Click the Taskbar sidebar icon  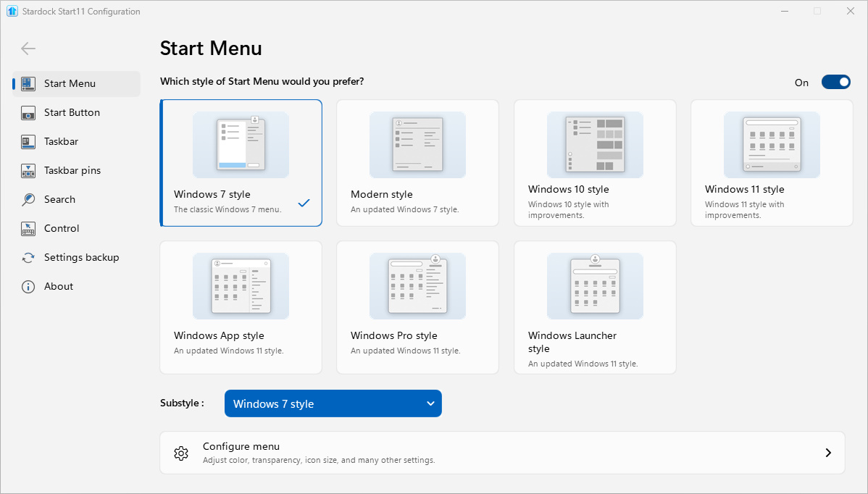pos(28,142)
